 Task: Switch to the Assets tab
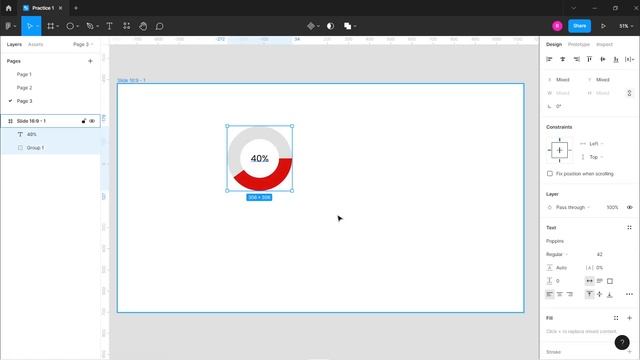(x=36, y=44)
